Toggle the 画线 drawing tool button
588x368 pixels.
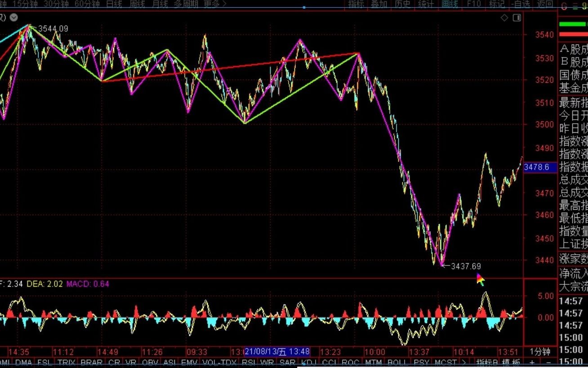[x=450, y=4]
